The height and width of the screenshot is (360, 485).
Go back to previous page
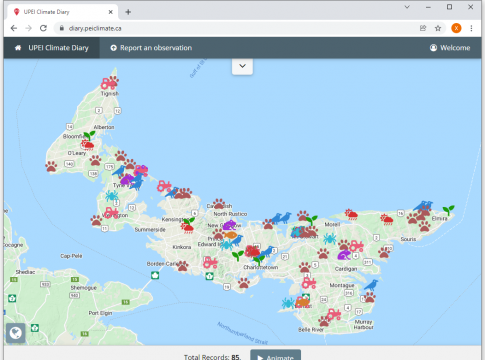point(14,28)
